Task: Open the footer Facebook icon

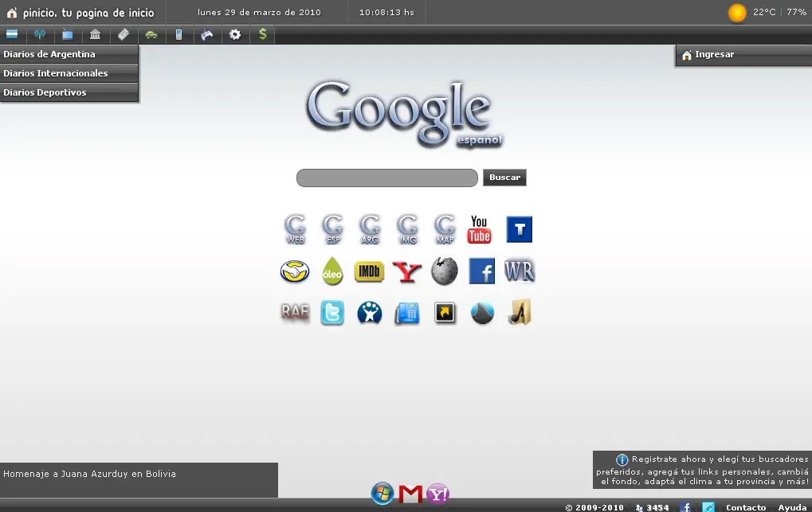Action: coord(685,507)
